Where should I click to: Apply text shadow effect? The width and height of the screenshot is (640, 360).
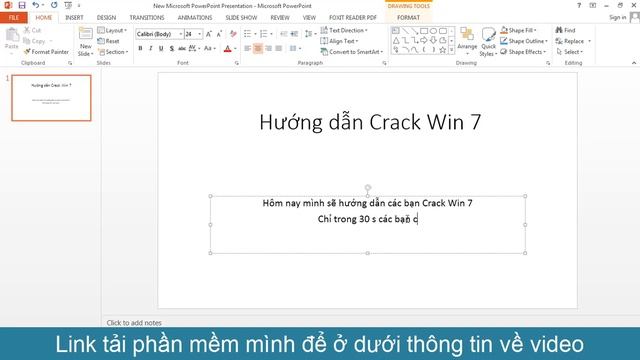coord(172,49)
